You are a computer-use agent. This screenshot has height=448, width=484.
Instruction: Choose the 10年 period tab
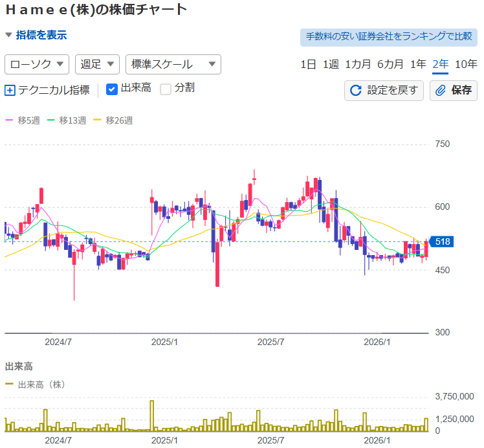(466, 64)
